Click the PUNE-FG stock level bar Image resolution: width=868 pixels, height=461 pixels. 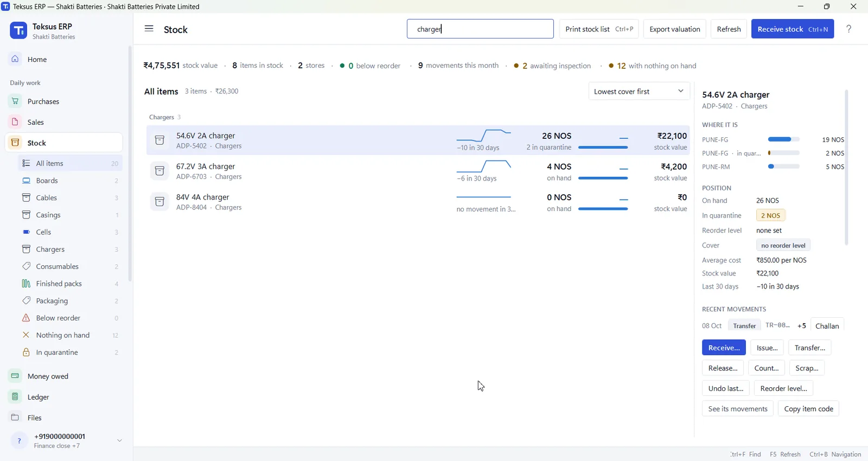click(x=784, y=139)
